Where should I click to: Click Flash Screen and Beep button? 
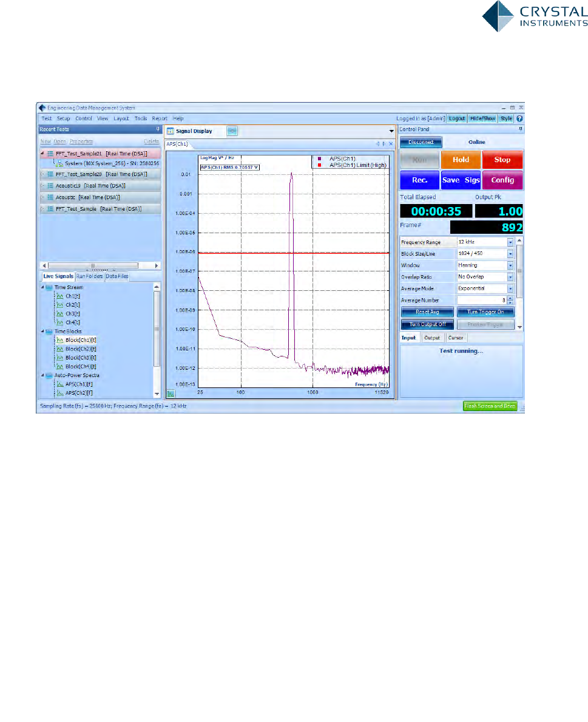tap(490, 406)
